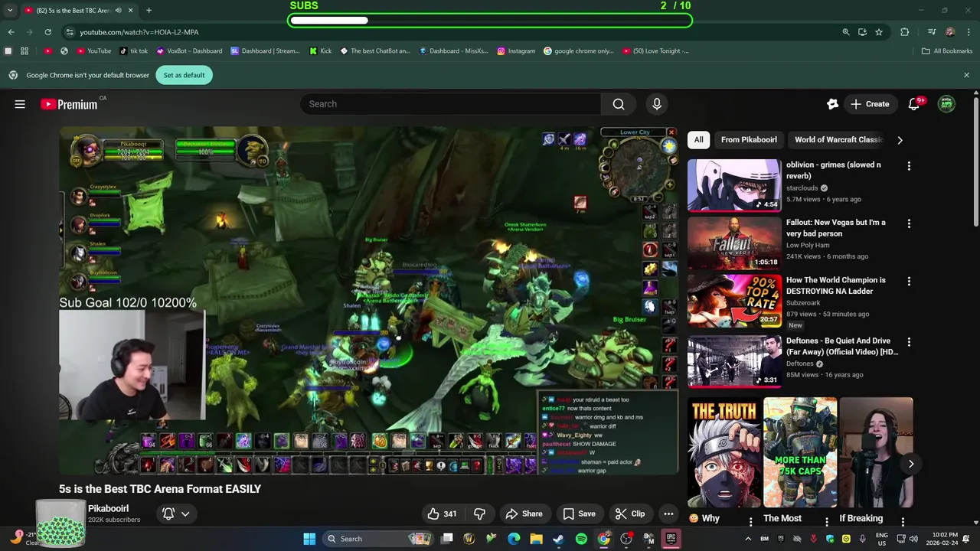Go to the YouTube Premium home logo
Image resolution: width=980 pixels, height=551 pixels.
click(70, 104)
